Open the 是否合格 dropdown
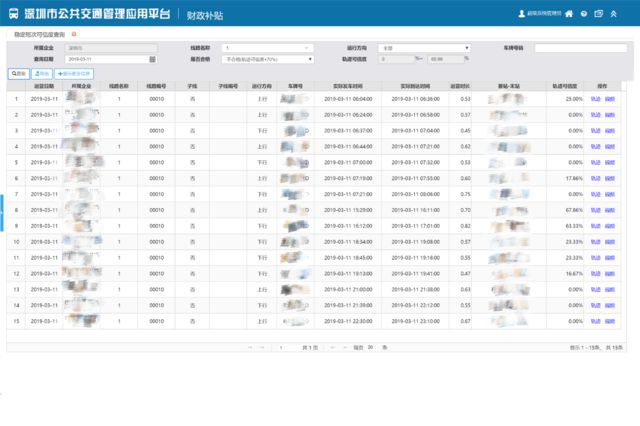Image resolution: width=640 pixels, height=426 pixels. click(268, 59)
